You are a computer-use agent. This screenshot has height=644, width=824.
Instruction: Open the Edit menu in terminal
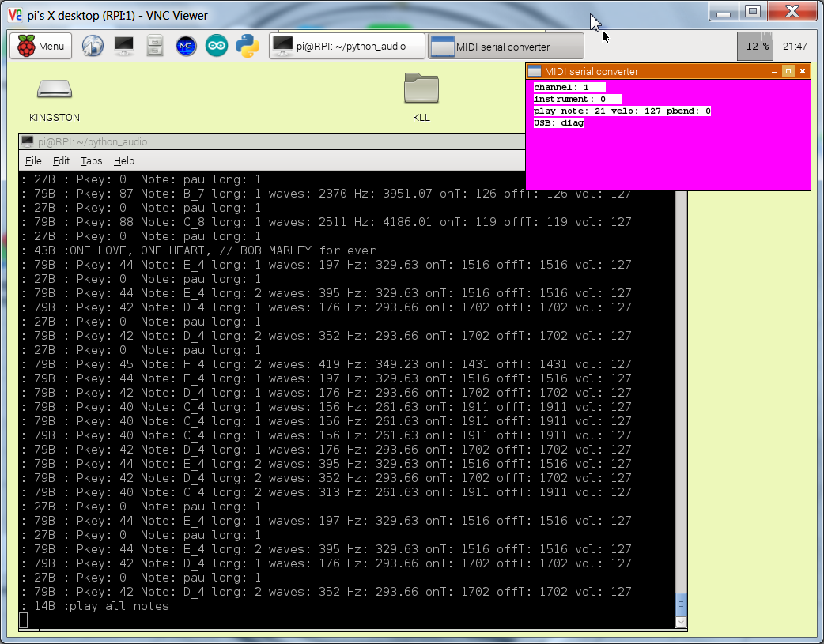coord(61,161)
